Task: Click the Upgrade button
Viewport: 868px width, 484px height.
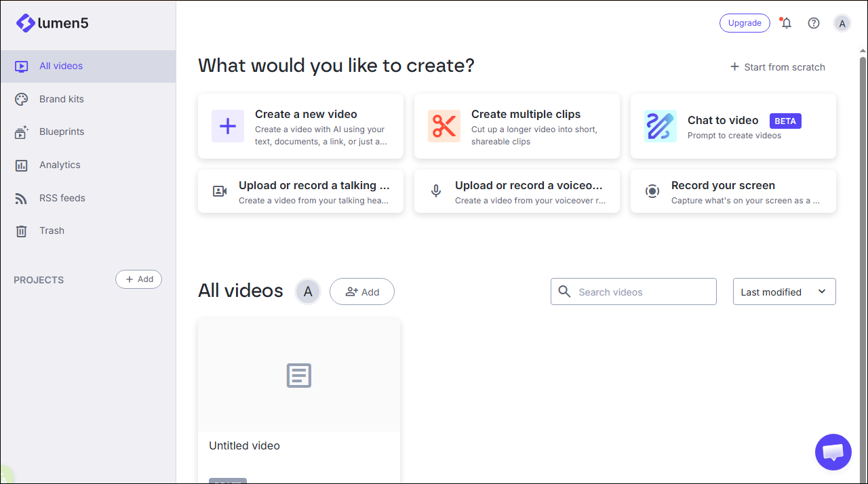Action: pyautogui.click(x=745, y=22)
